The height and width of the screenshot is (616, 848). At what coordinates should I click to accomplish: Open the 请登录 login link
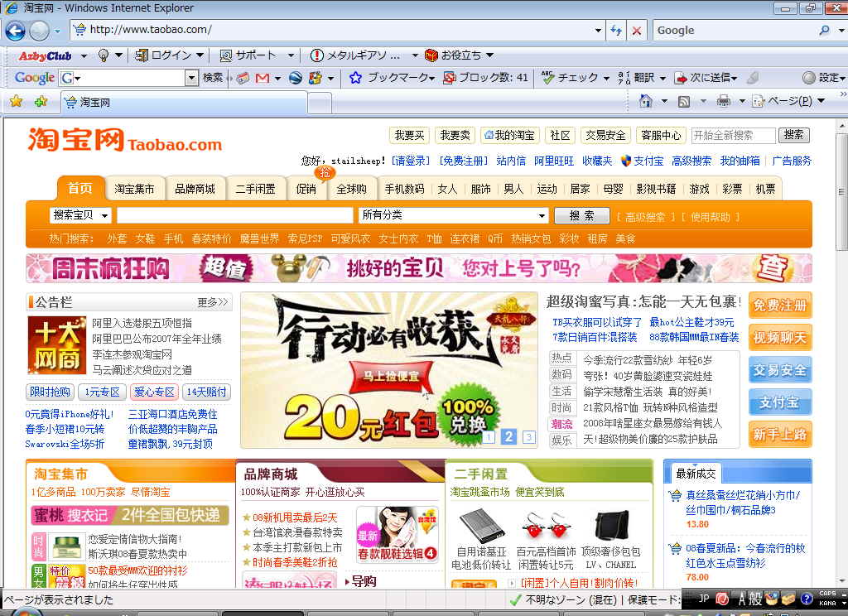tap(411, 161)
